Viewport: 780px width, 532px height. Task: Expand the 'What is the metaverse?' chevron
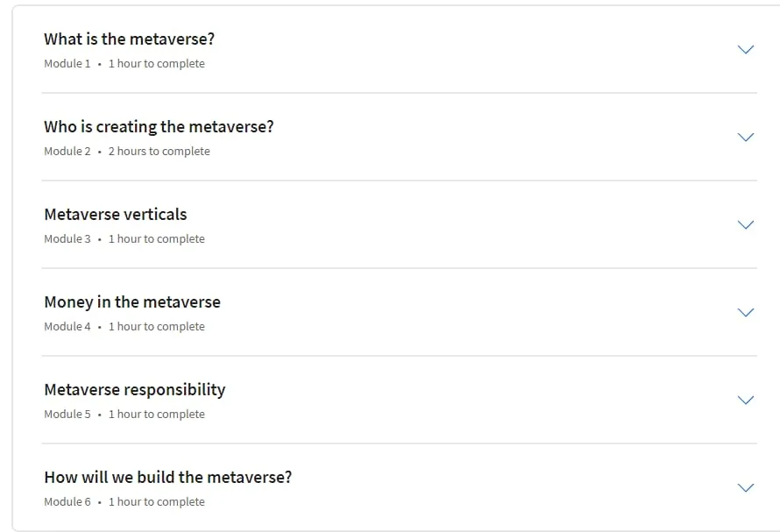coord(745,49)
